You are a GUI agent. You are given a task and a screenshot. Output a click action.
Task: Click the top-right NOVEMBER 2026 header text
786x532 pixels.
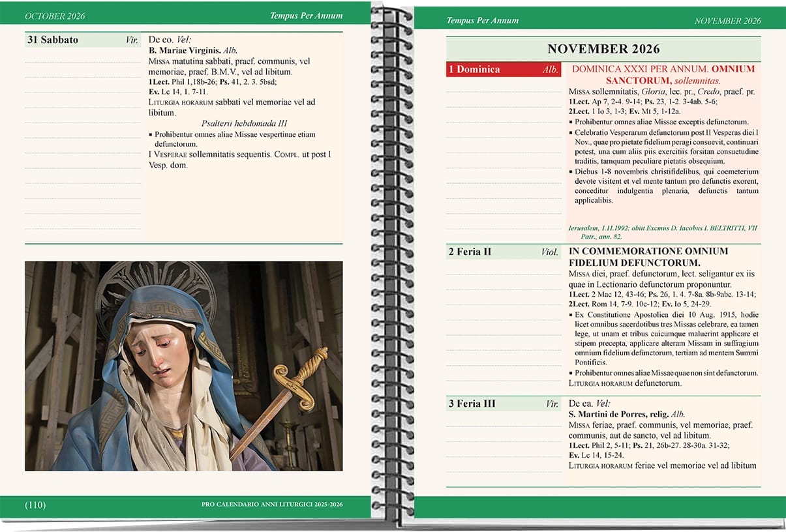tap(727, 21)
